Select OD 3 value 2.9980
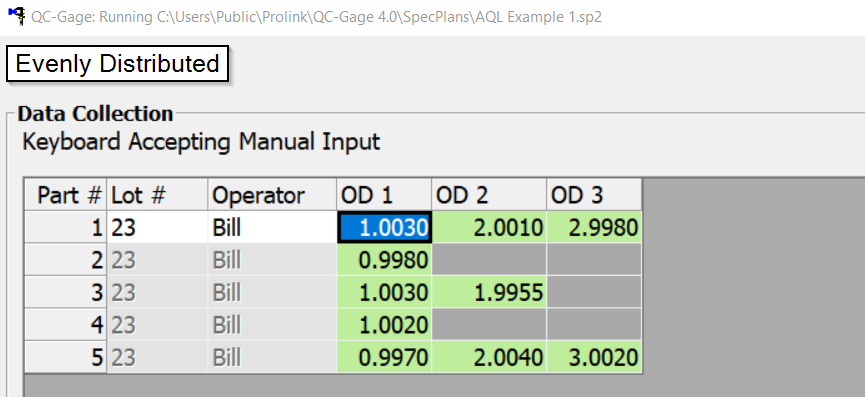 click(594, 227)
